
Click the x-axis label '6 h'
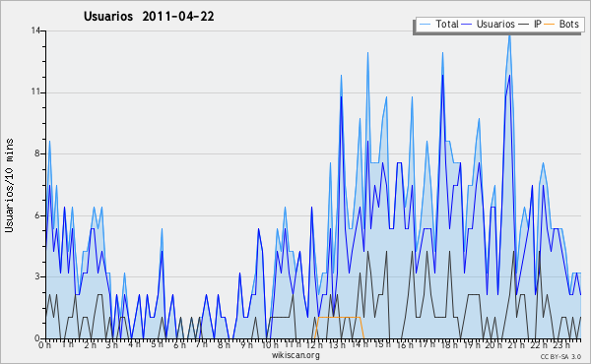tap(179, 344)
